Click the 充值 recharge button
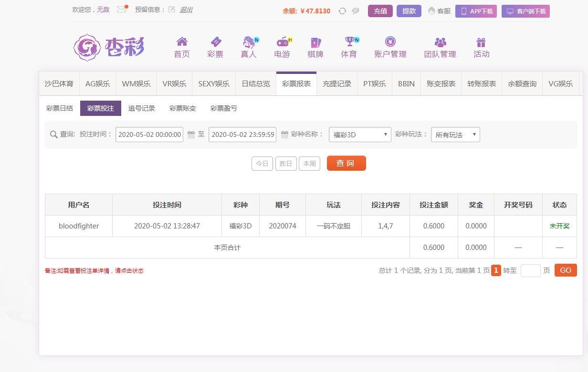Image resolution: width=588 pixels, height=372 pixels. tap(380, 11)
